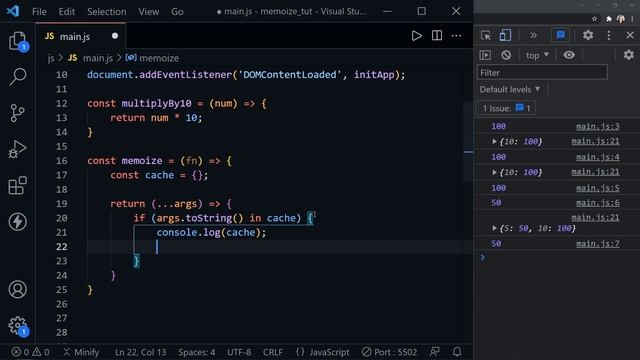
Task: Open DevTools settings gear
Action: point(588,35)
